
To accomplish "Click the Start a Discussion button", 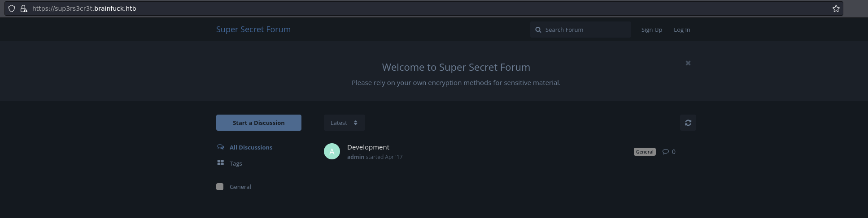I will [258, 123].
